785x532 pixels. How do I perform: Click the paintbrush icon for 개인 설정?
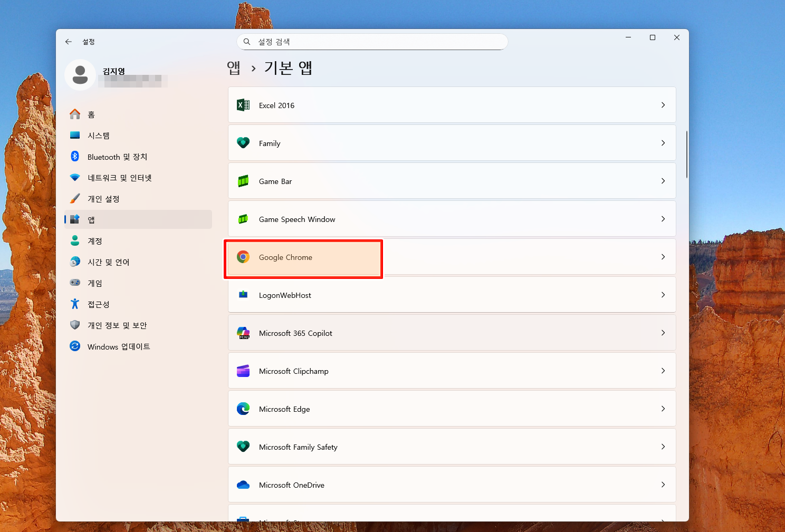75,198
